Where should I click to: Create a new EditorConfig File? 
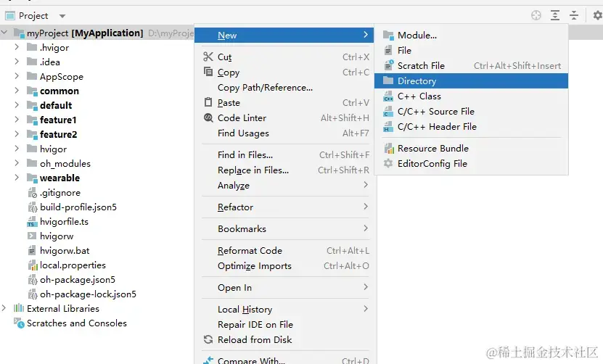[471, 164]
